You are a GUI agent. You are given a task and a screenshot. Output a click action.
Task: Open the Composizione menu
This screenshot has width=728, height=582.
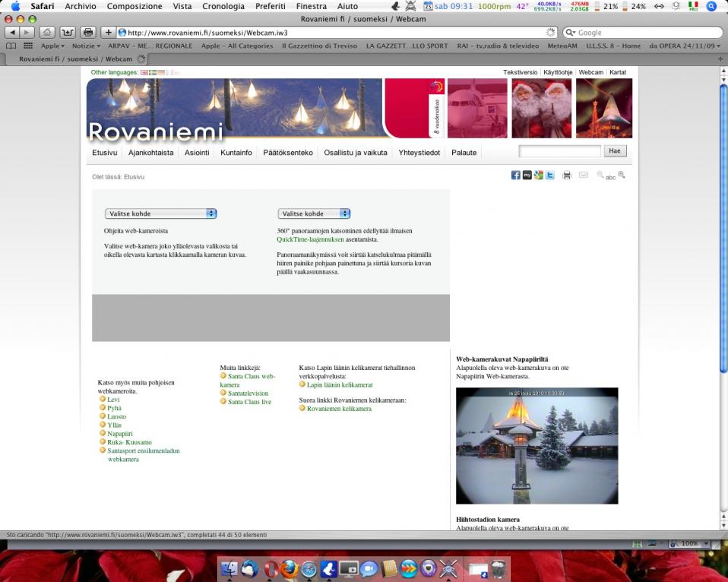pos(135,6)
